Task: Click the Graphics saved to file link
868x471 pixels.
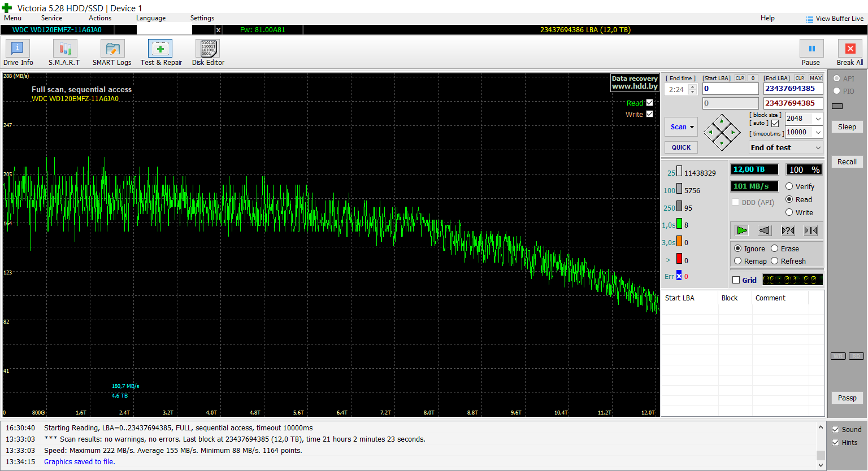Action: tap(80, 462)
